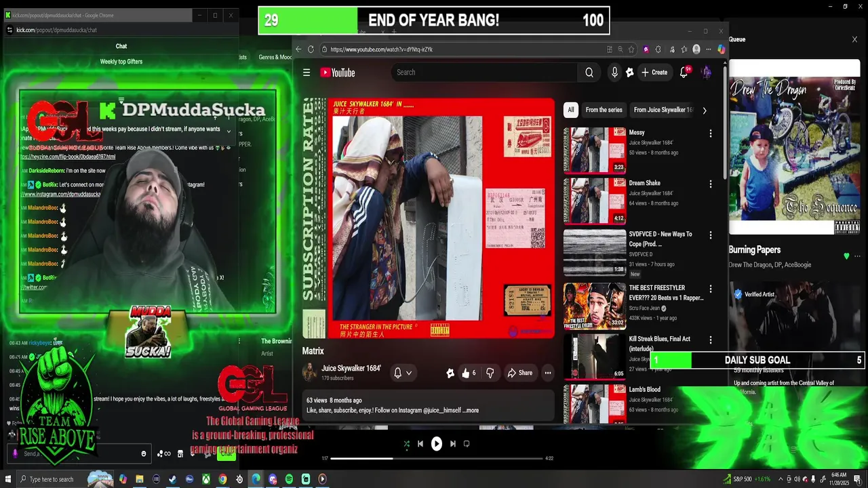Focus the YouTube Search input field
868x488 pixels.
click(485, 73)
